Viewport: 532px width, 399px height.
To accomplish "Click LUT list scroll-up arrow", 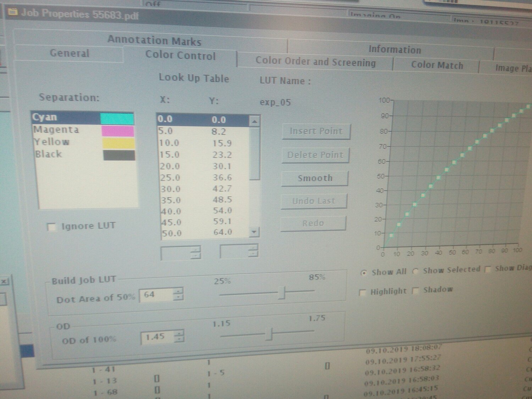I will (254, 122).
